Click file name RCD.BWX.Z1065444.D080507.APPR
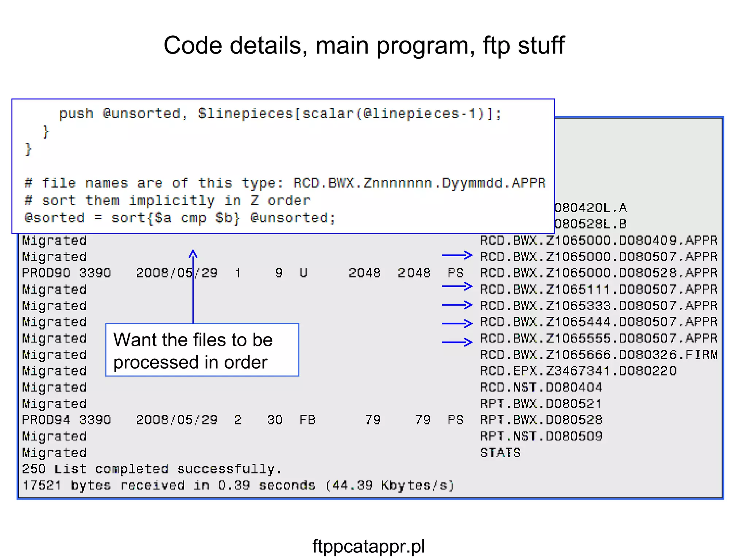The image size is (747, 560). tap(599, 322)
